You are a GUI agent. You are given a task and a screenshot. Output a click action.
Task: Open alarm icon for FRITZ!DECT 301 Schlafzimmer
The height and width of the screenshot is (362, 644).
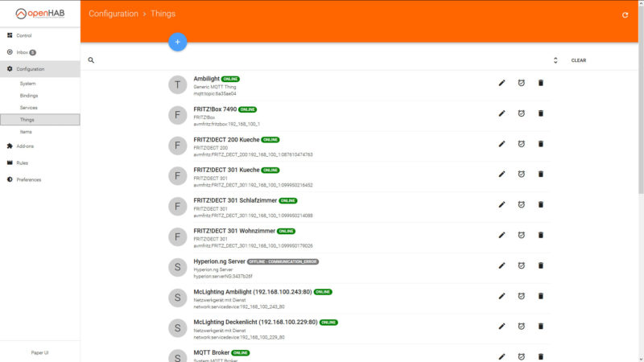pos(521,204)
